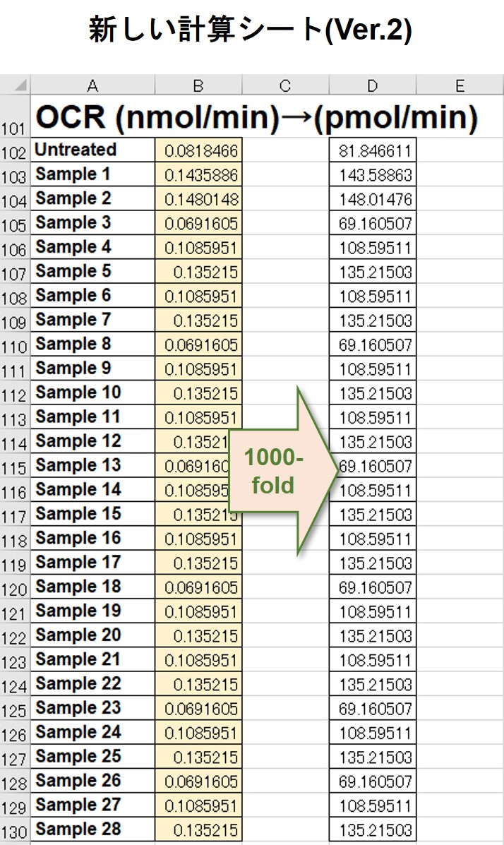Click cell with value 0.0818466

click(x=198, y=150)
